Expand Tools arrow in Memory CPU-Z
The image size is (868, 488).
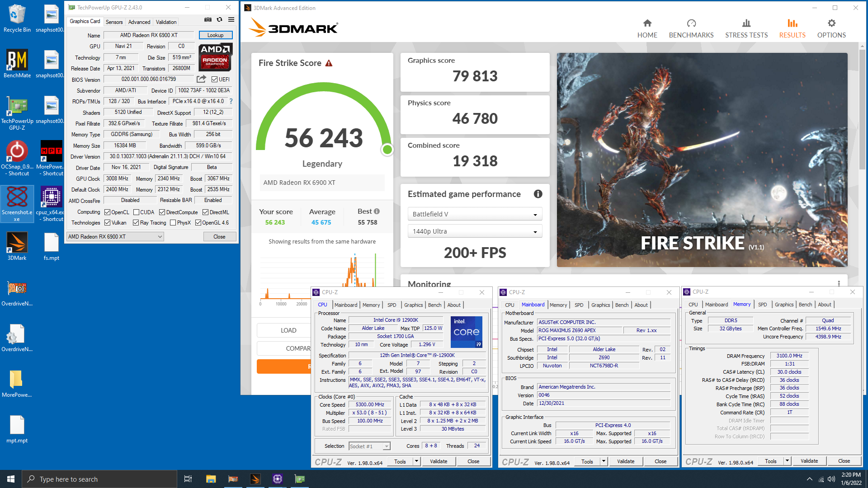click(x=787, y=461)
